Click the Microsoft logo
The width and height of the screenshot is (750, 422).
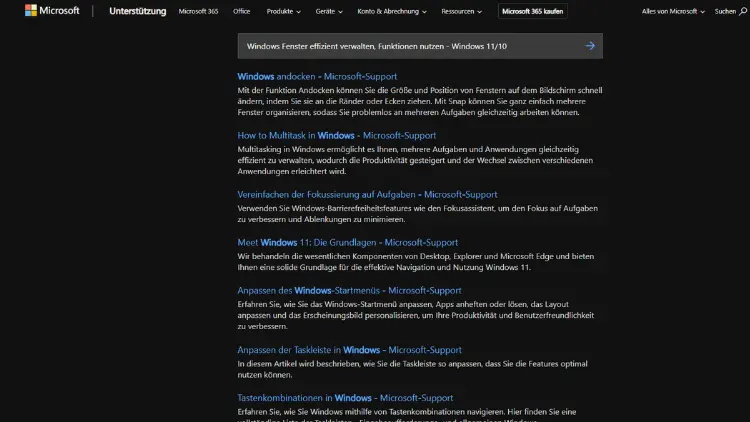52,11
